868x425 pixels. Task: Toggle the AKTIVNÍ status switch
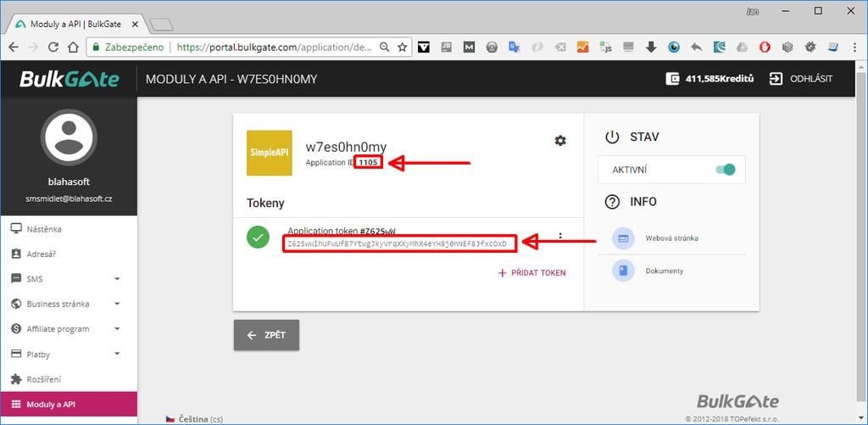pos(726,170)
